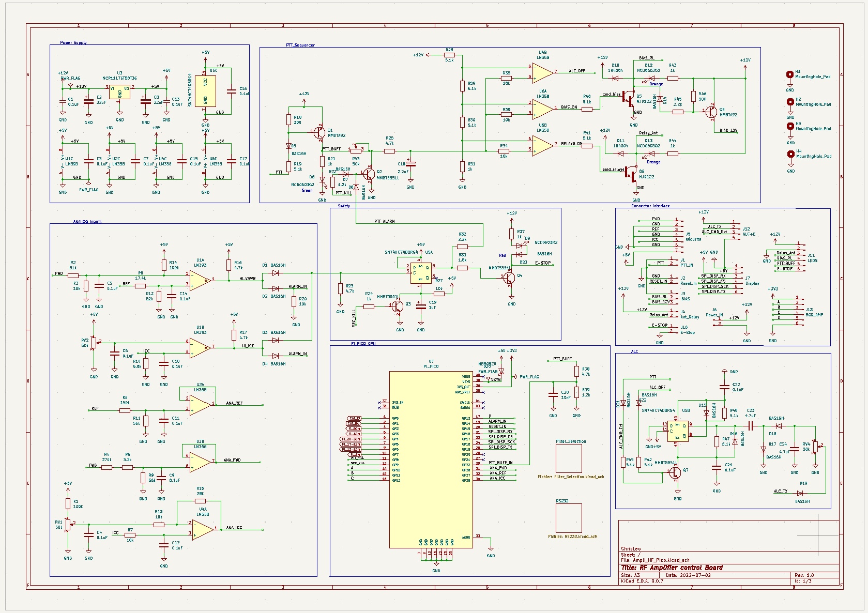The image size is (868, 613).
Task: Select the H4 MountingHole_Pad symbol
Action: pos(790,154)
